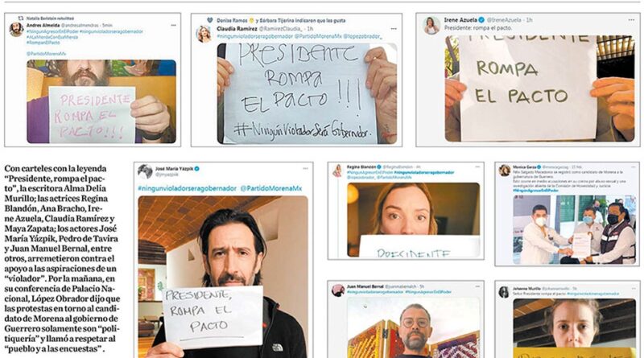The height and width of the screenshot is (358, 644).
Task: Click the heart icon beside Denise Ramos' like notice
Action: click(x=210, y=19)
